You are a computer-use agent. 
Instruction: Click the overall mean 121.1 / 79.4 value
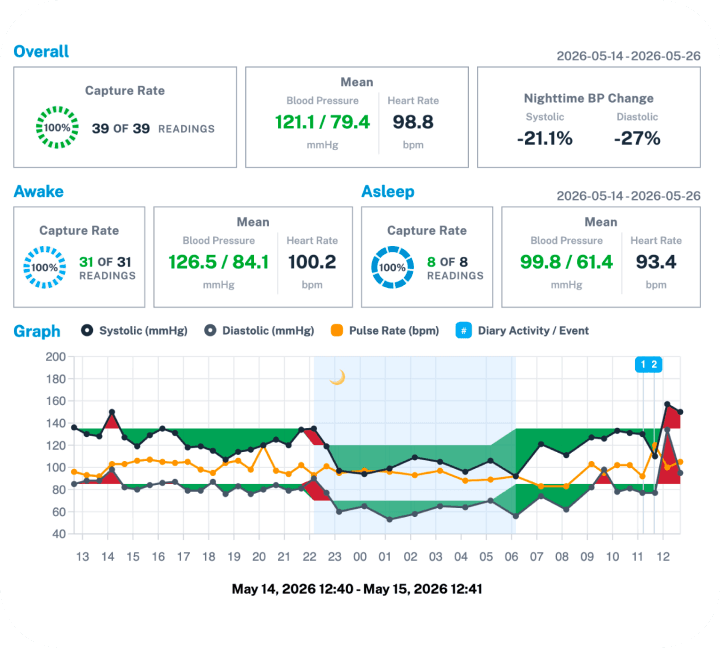click(322, 122)
